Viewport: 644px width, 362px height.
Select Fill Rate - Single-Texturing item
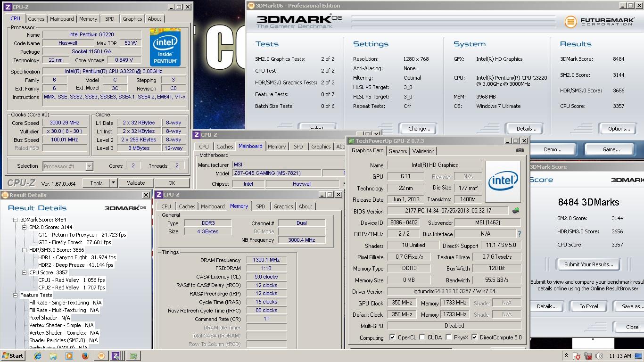[66, 303]
